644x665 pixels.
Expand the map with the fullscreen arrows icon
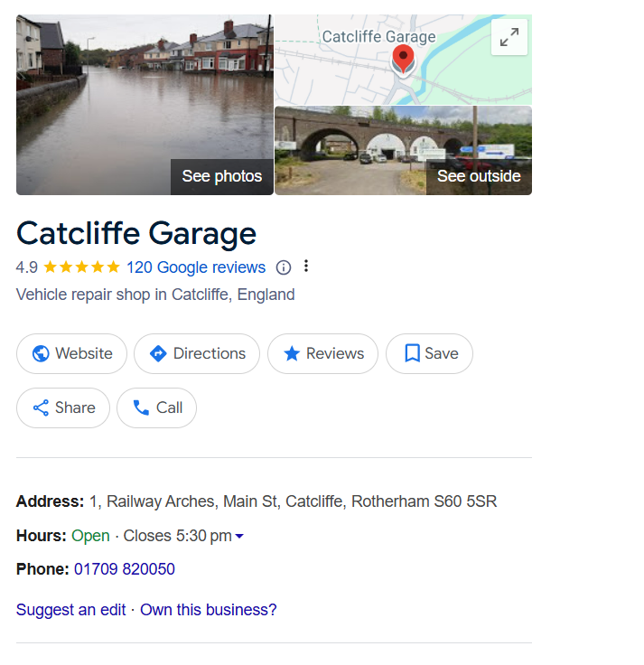point(509,37)
